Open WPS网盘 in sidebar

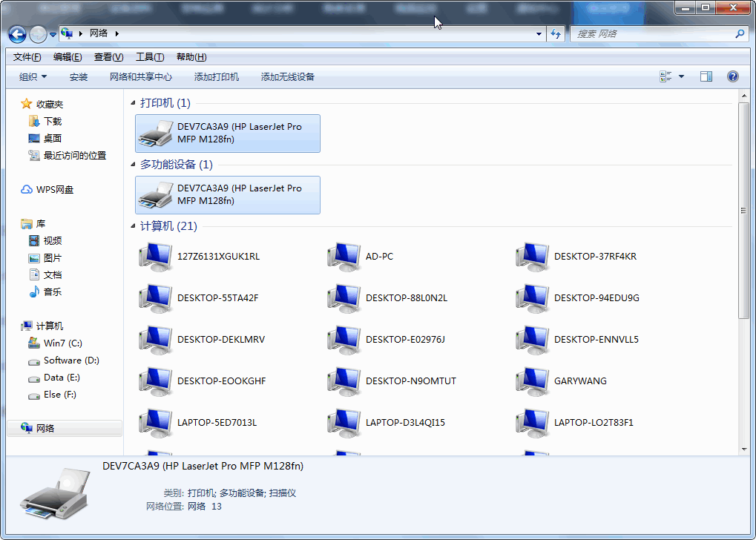tap(47, 190)
